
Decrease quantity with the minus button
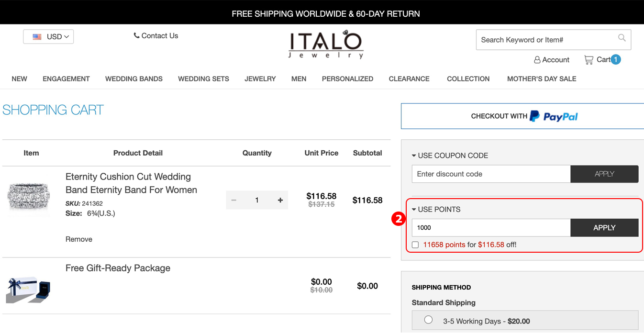point(233,200)
